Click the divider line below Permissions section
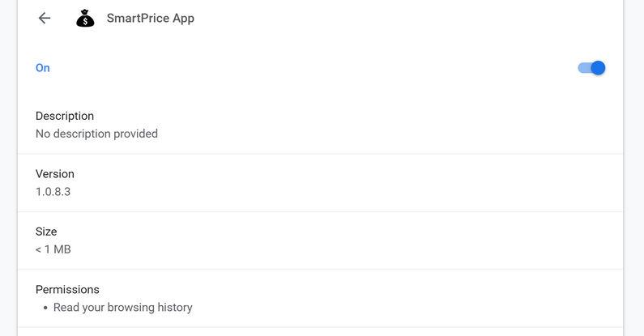 320,327
